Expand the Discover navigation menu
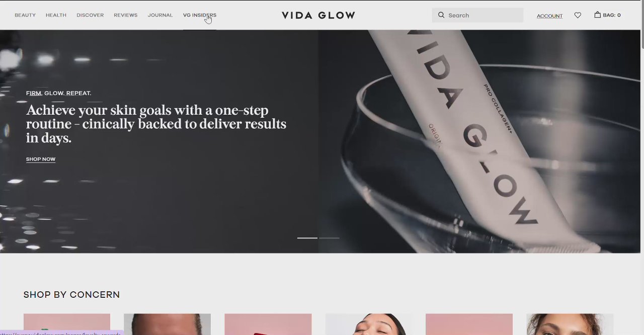Viewport: 644px width, 335px height. pos(90,15)
